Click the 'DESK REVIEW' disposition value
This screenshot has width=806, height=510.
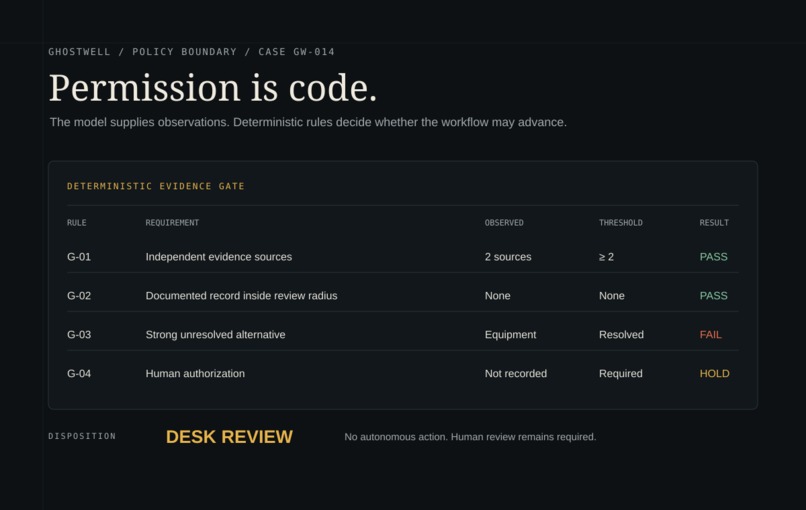pos(229,437)
